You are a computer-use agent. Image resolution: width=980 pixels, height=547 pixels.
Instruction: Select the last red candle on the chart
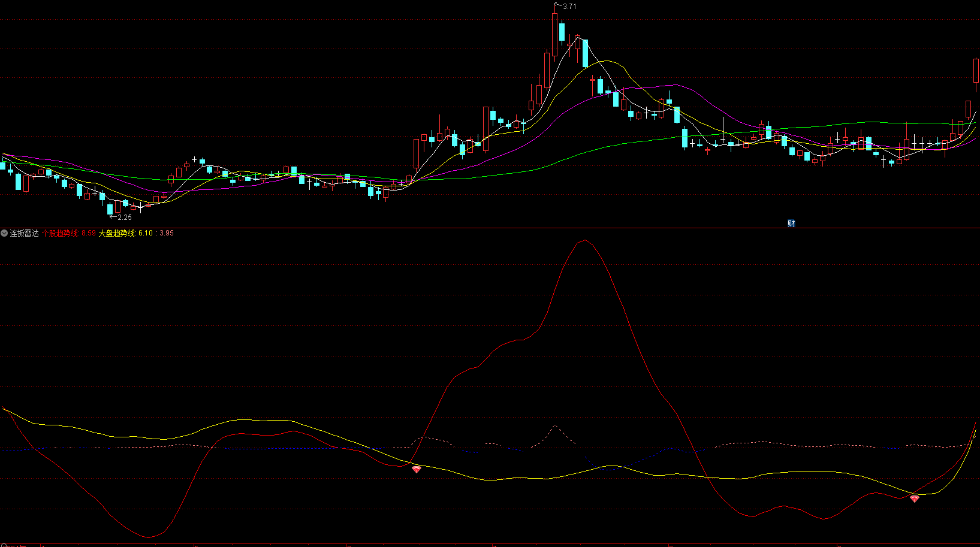[x=976, y=71]
